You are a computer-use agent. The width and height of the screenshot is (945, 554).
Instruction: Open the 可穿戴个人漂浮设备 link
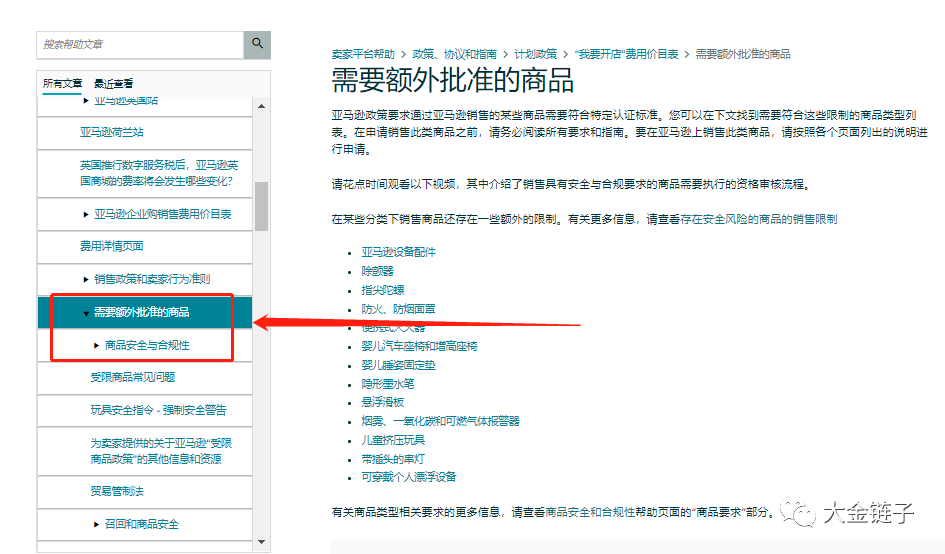click(409, 477)
